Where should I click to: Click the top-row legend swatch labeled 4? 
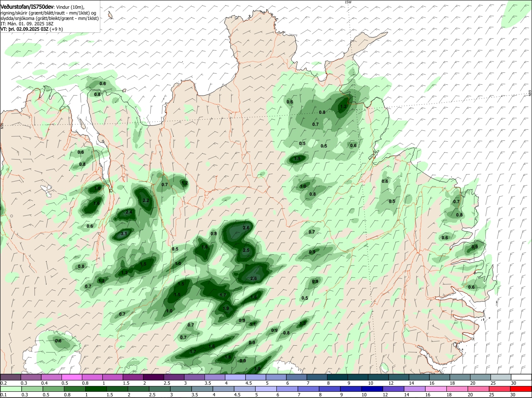pyautogui.click(x=235, y=377)
